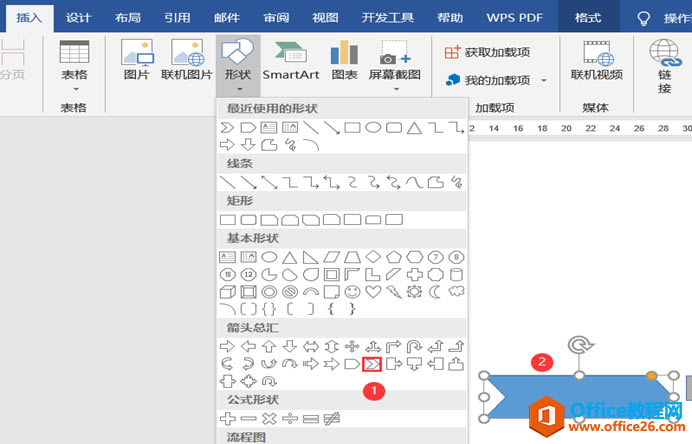Choose the U-turn arrow shape
This screenshot has width=692, height=444.
coord(414,346)
